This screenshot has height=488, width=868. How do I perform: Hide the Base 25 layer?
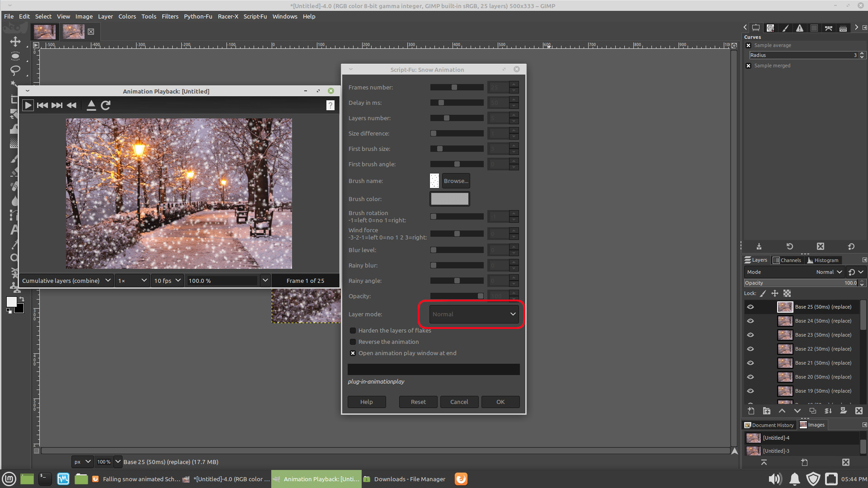click(750, 307)
